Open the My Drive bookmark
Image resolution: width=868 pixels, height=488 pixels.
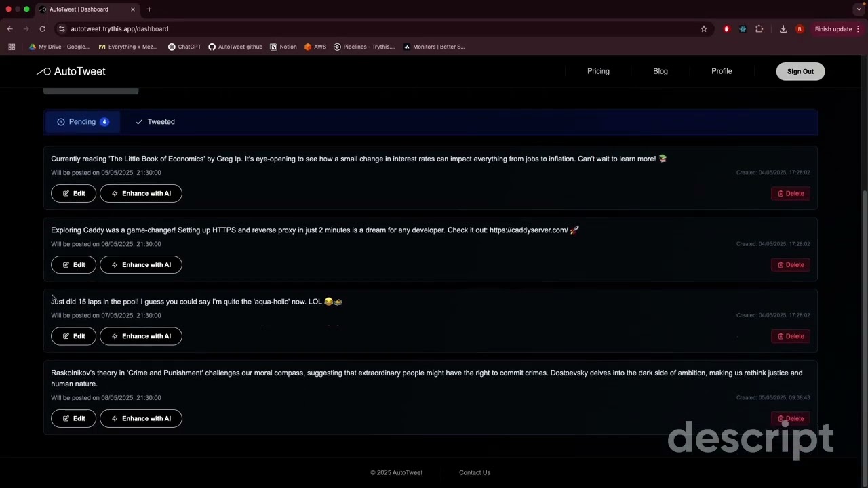60,47
